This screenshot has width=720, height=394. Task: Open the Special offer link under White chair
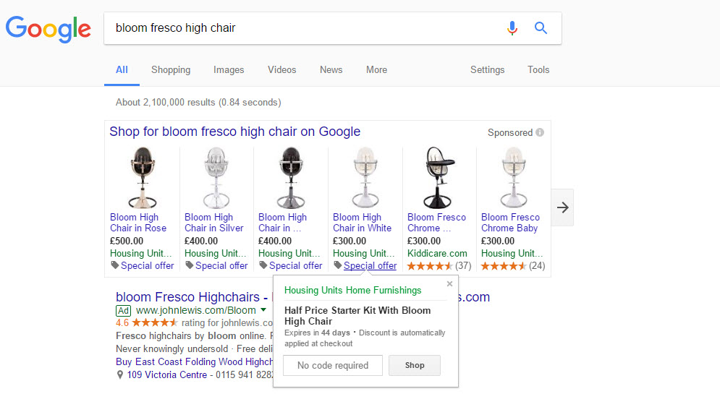click(370, 265)
